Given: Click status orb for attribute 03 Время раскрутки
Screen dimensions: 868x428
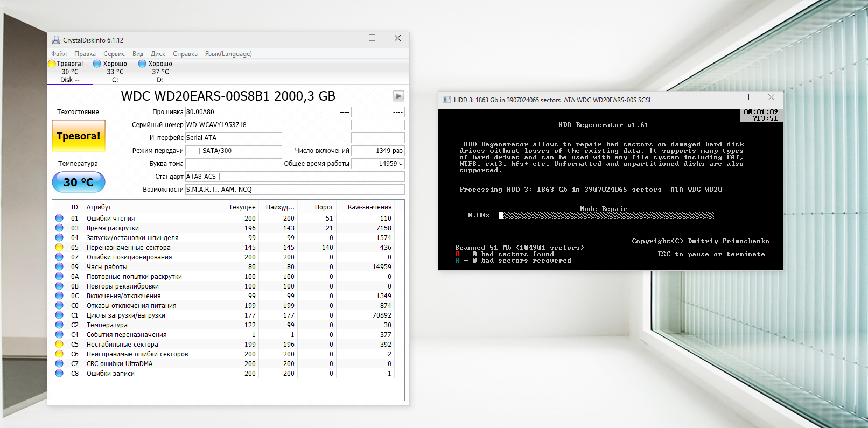Looking at the screenshot, I should 59,228.
